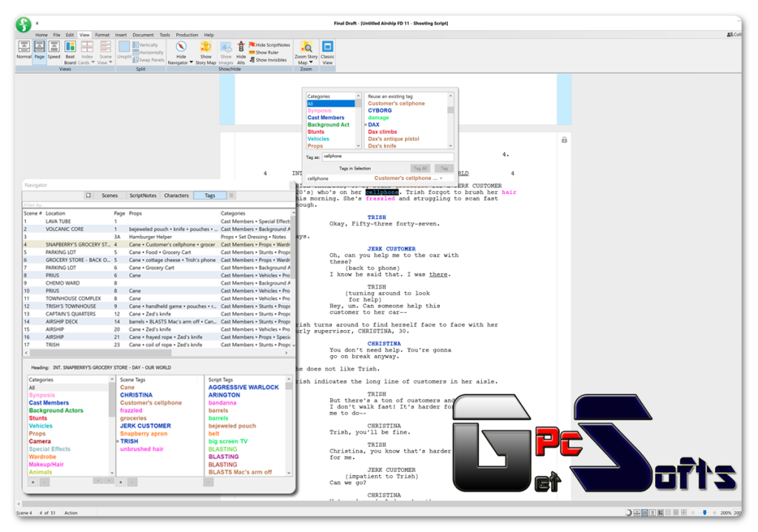
Task: Click the 200% zoom value in status bar
Action: (725, 514)
